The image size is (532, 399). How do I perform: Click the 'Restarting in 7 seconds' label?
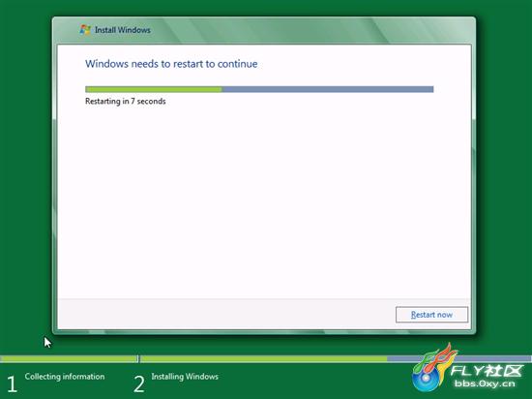tap(126, 101)
